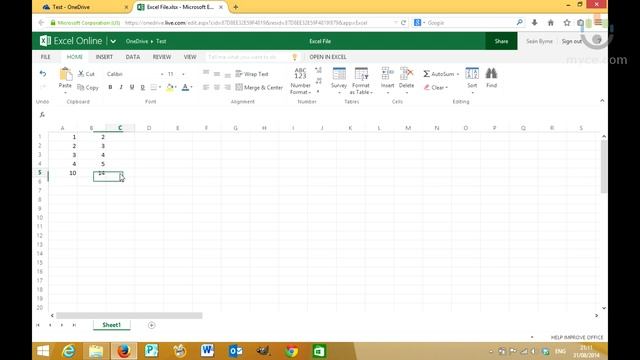
Task: Open Word from the taskbar
Action: click(x=207, y=351)
